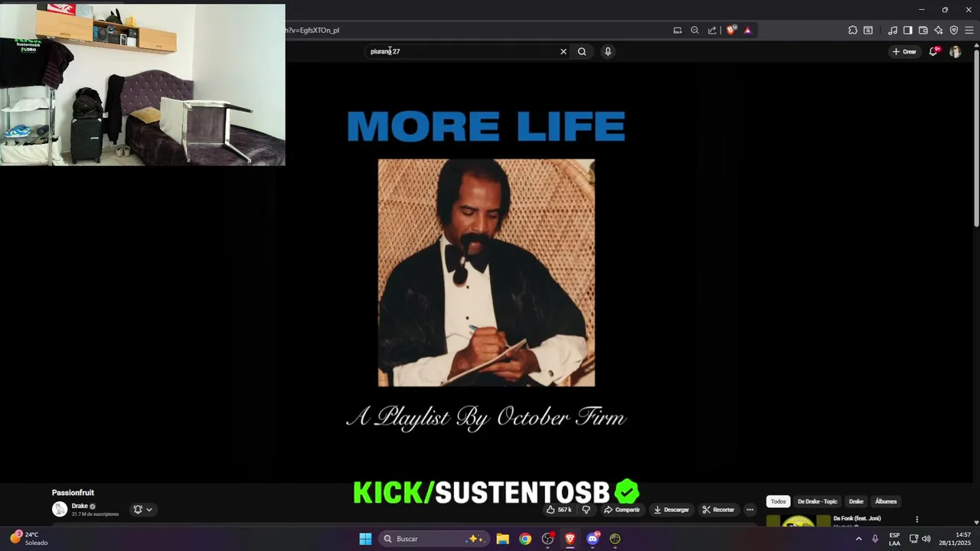980x551 pixels.
Task: Open Brave VPN shield icon
Action: (954, 31)
